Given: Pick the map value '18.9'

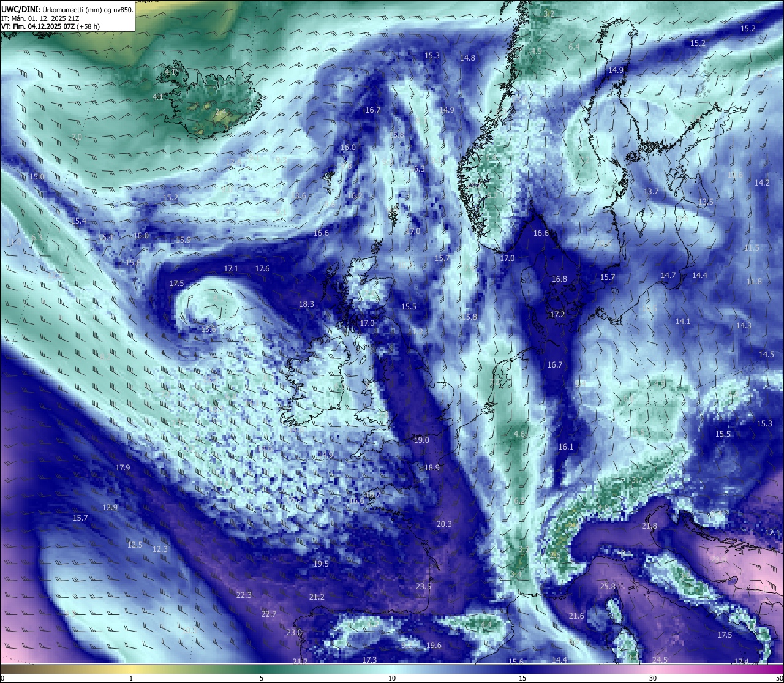Looking at the screenshot, I should click(x=432, y=467).
